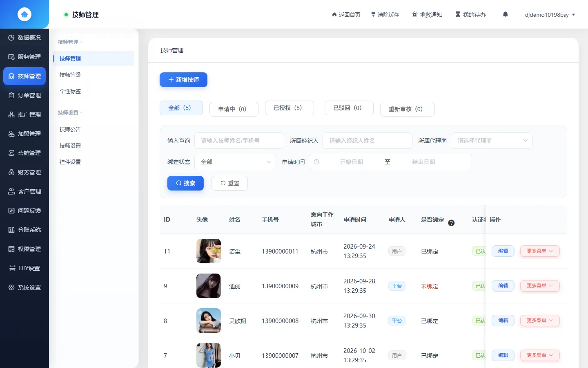The image size is (588, 368).
Task: Click the 平台 tag in 迪丽's row
Action: (397, 286)
